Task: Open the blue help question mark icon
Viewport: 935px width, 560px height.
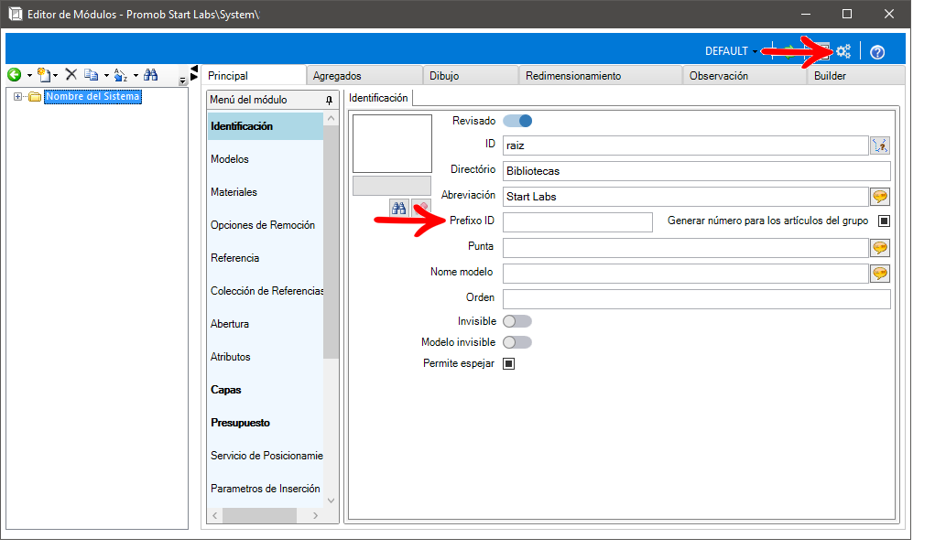Action: click(876, 52)
